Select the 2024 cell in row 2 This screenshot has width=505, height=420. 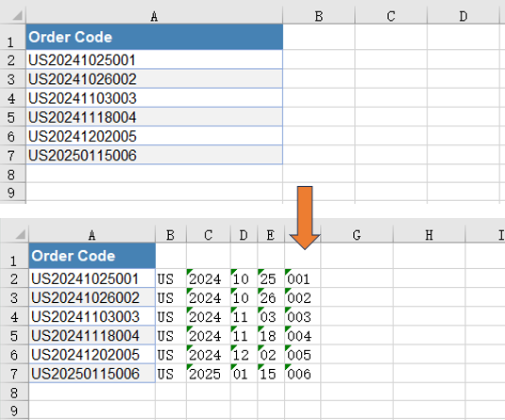pyautogui.click(x=209, y=278)
